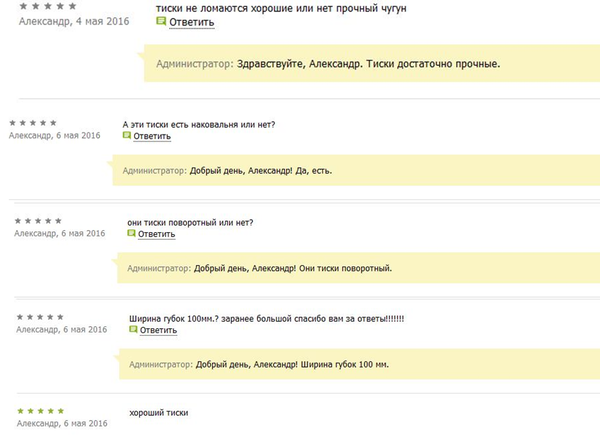Click the grey stars beside the anvil question
Screen dimensions: 600x441
[32, 123]
